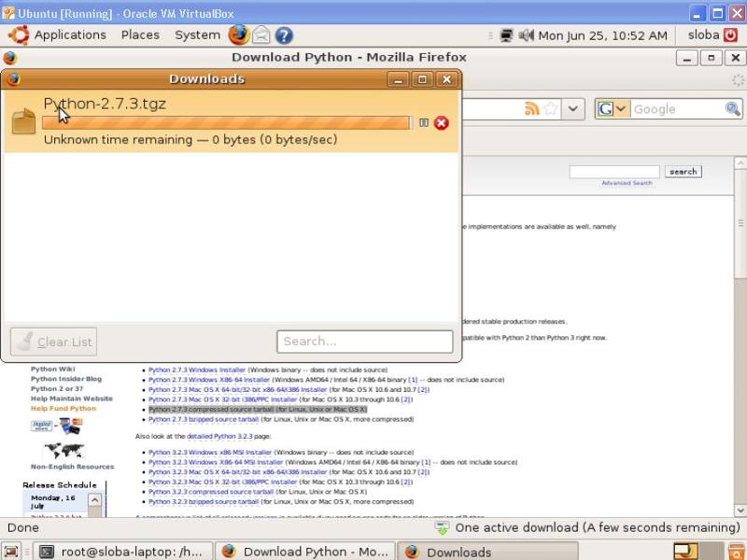Click the python.org search button
The image size is (747, 560).
[684, 172]
